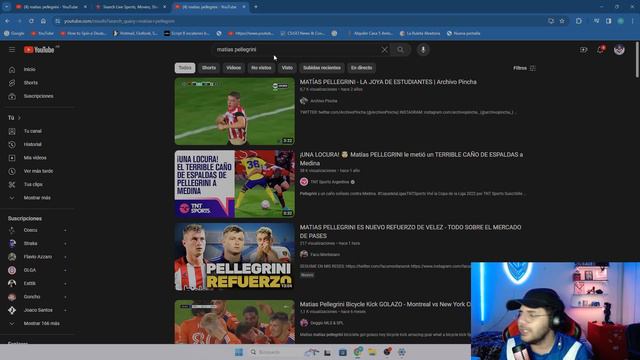Screen dimensions: 640x360
Task: Open the NUEVO REFUERZO DE VELEZ video title
Action: (410, 231)
